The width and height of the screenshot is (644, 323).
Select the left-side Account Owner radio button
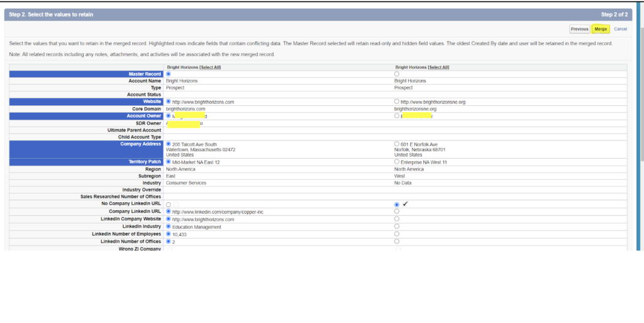(169, 116)
